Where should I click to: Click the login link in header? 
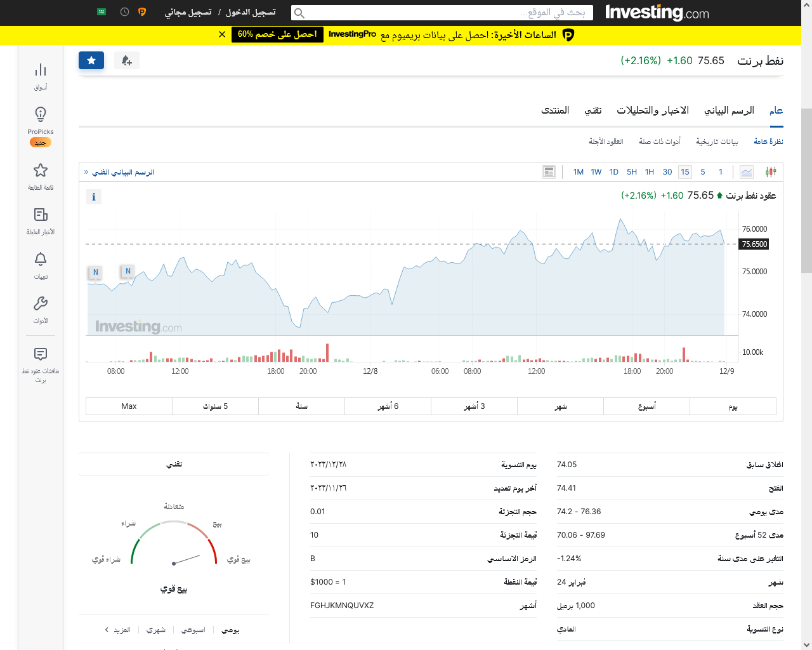click(251, 13)
